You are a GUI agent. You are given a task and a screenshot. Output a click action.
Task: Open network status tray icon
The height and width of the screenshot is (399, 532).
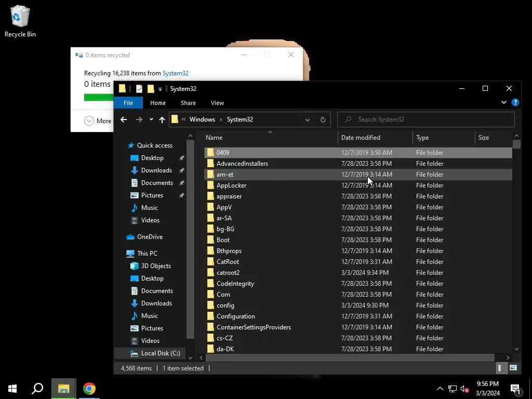[x=453, y=389]
